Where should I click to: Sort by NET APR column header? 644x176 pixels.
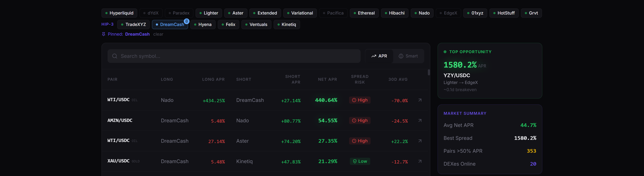point(327,79)
